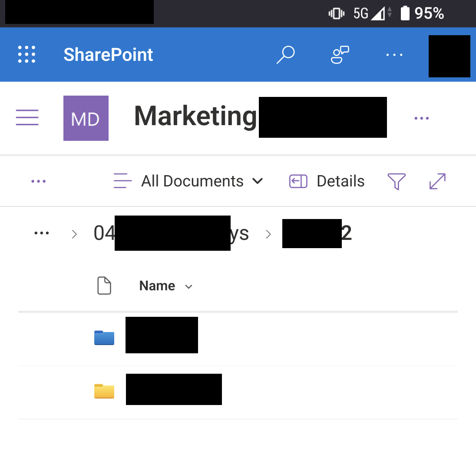
Task: Click the purple MD site logo
Action: point(86,118)
